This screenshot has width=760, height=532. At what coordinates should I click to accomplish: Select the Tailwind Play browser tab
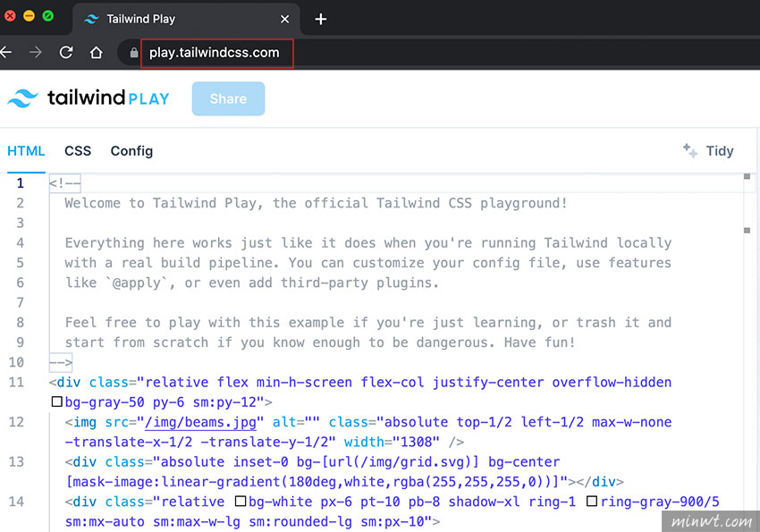coord(187,19)
